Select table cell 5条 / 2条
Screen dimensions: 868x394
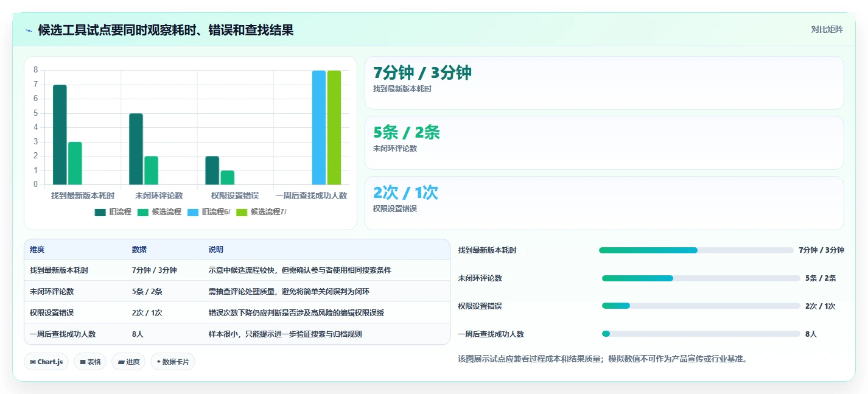coord(147,292)
